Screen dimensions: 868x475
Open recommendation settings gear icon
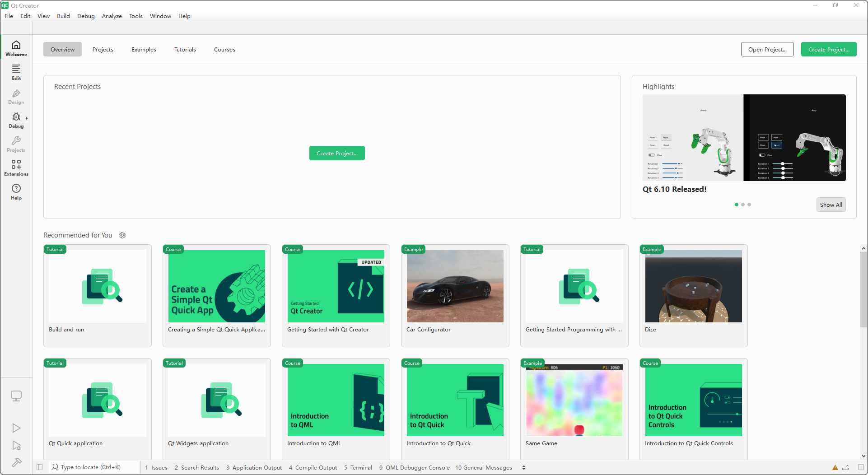[122, 235]
